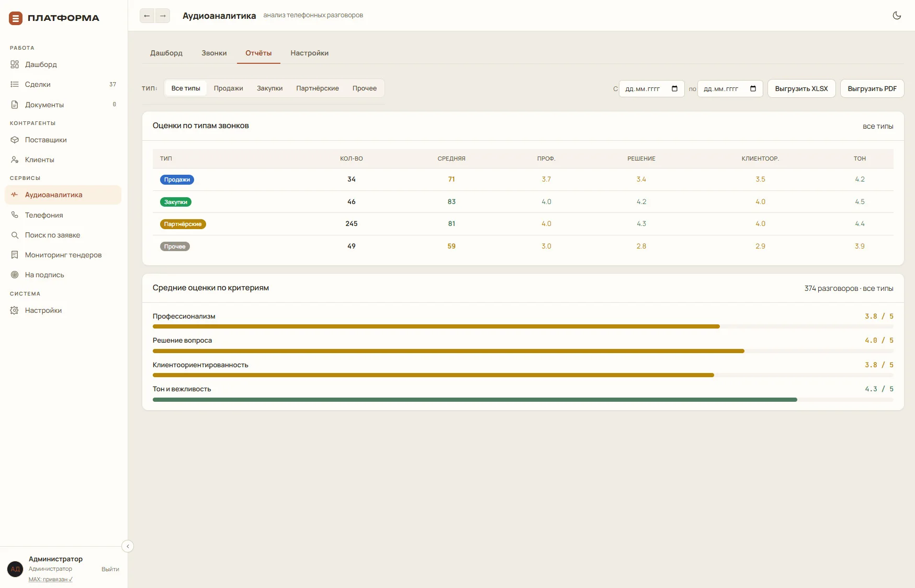Filter by Партнёрские type
Screen dimensions: 915x588
point(318,88)
